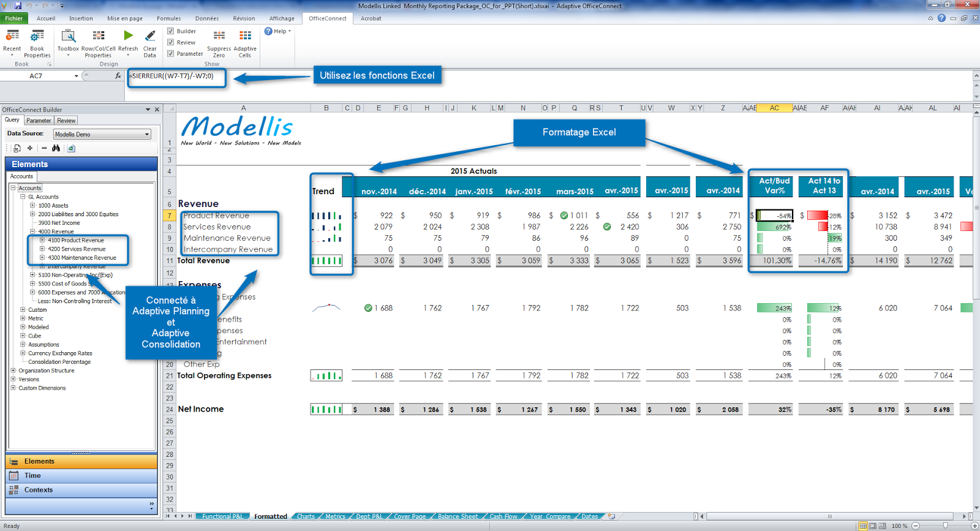This screenshot has height=531, width=980.
Task: Redo the last action
Action: click(x=45, y=6)
